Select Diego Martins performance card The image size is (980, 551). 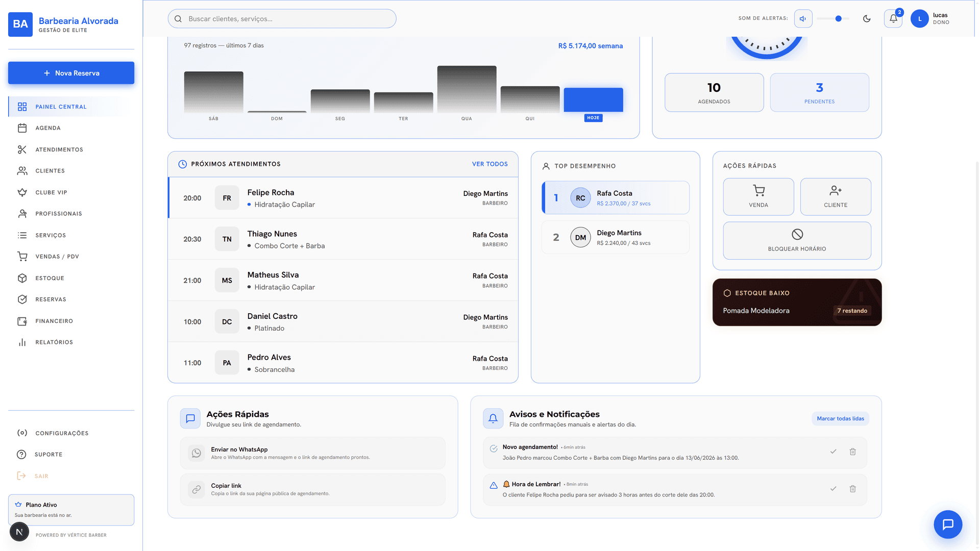tap(616, 237)
